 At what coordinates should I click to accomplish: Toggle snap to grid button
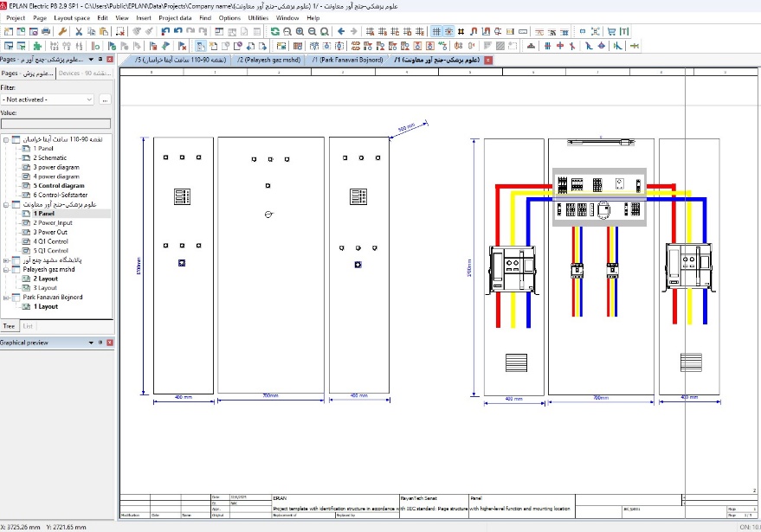click(448, 31)
